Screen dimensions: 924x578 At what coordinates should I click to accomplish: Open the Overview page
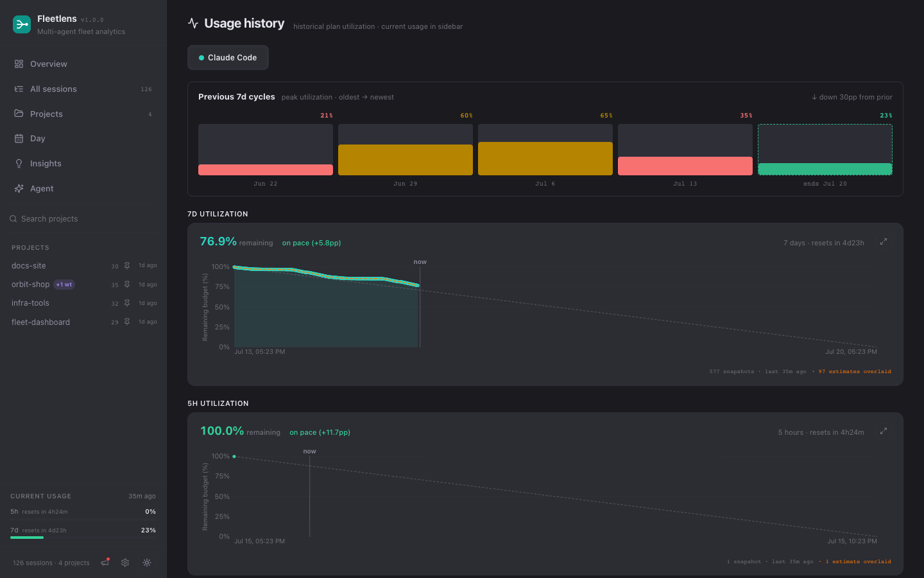83,64
